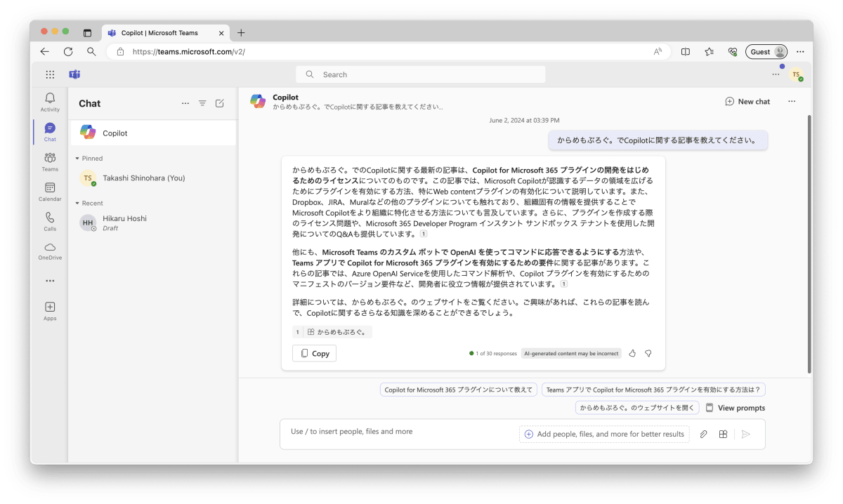The image size is (843, 504).
Task: Click 'AI-generated content may be incorrect' label
Action: pyautogui.click(x=571, y=354)
